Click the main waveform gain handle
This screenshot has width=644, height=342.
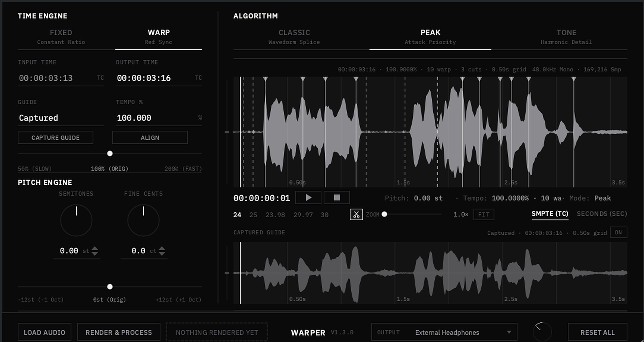coord(227,132)
